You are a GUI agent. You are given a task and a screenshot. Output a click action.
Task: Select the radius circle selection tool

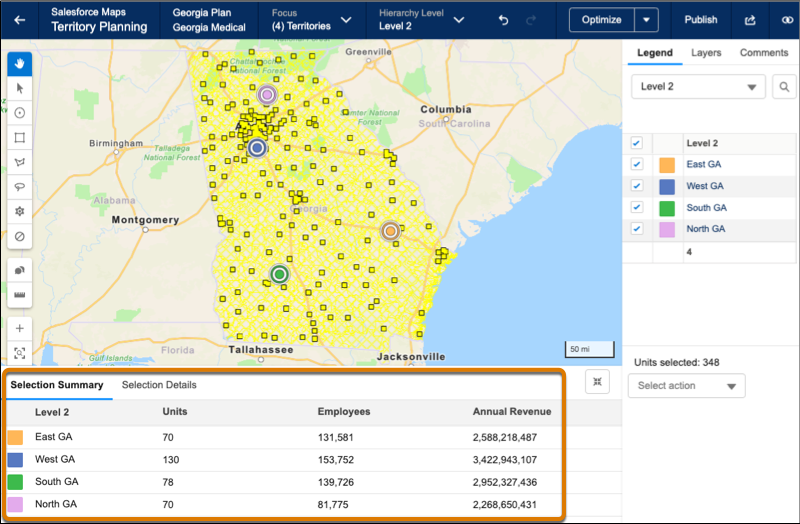(19, 113)
